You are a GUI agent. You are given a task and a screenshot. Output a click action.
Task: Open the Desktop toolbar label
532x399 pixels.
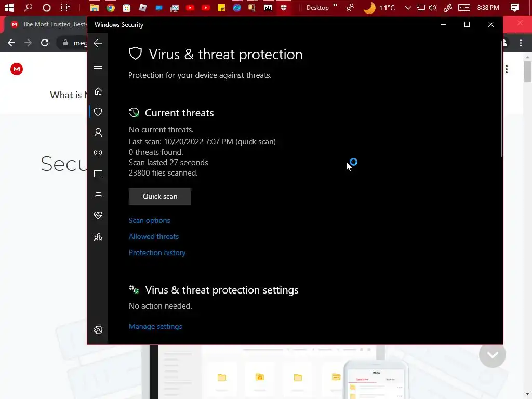[x=317, y=7]
